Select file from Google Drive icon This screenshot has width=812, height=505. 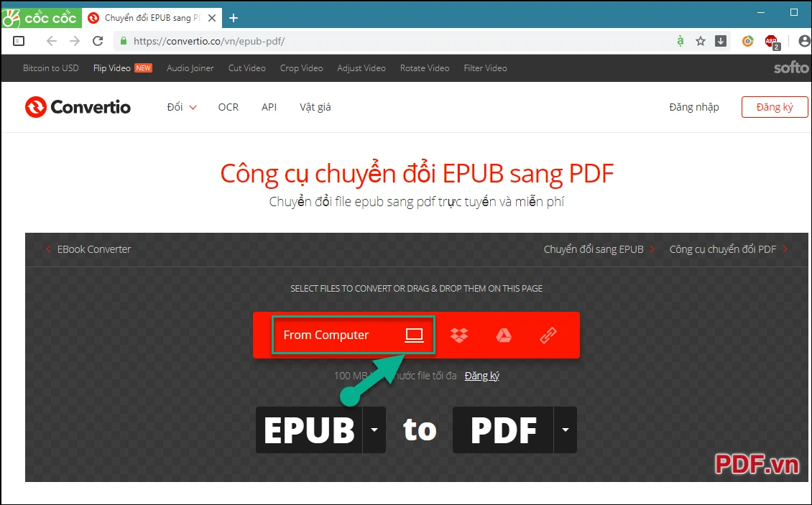[x=503, y=335]
